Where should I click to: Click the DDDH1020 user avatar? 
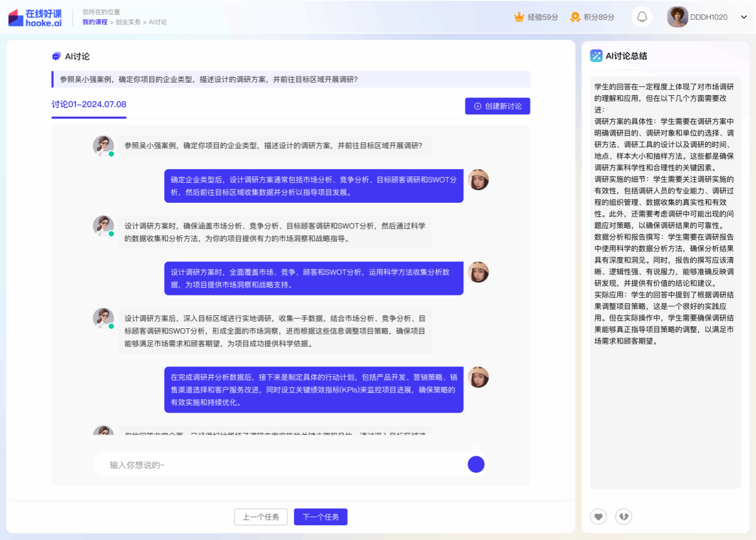(x=677, y=17)
